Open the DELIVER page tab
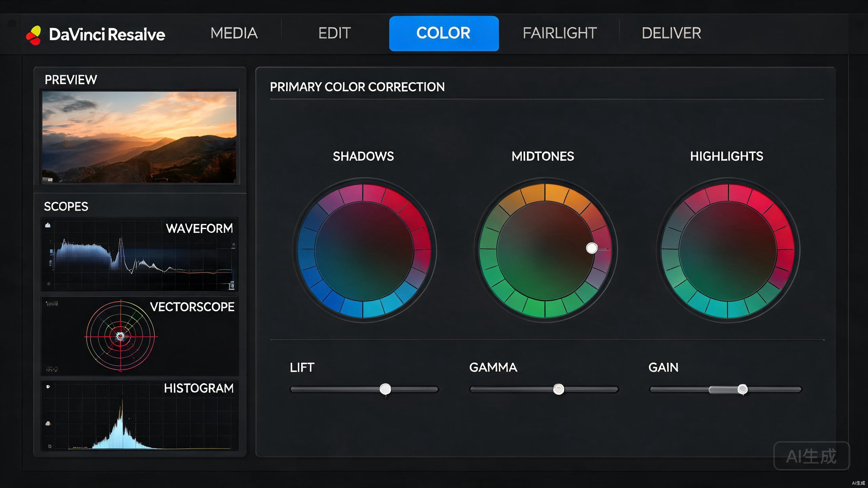This screenshot has width=868, height=488. (x=671, y=33)
